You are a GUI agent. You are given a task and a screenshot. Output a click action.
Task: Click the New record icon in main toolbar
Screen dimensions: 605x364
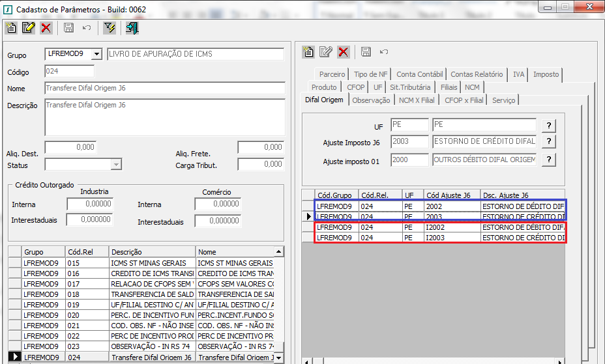(x=11, y=27)
